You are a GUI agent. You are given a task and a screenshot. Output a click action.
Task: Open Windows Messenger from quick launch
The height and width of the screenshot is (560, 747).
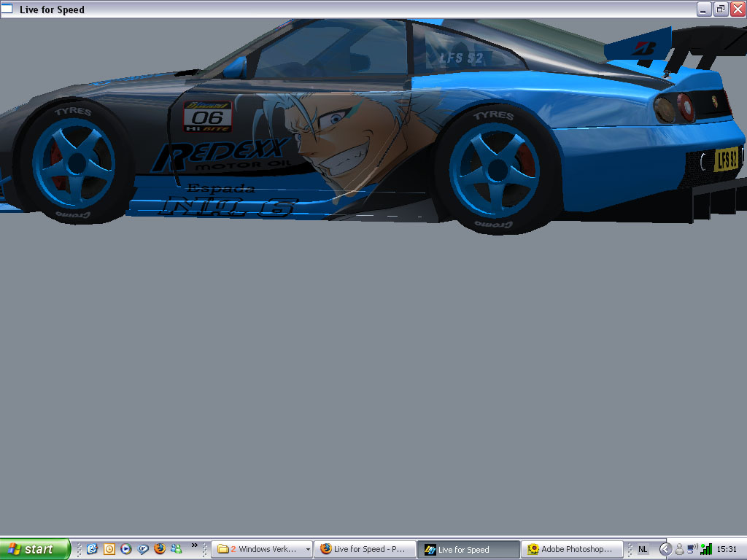177,549
